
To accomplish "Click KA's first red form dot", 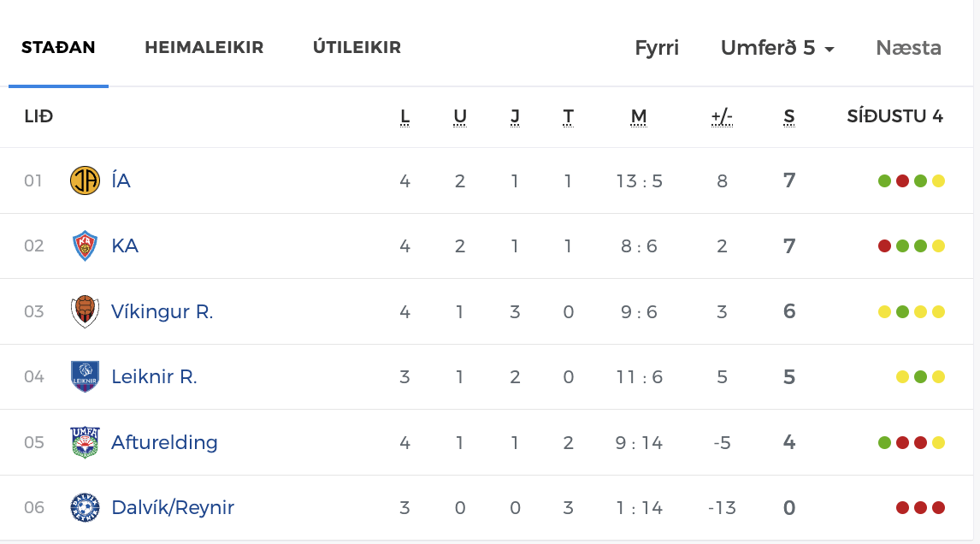I will click(885, 246).
